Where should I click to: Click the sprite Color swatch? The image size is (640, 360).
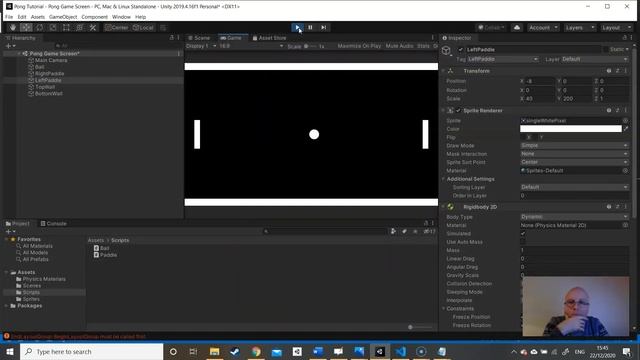click(571, 129)
